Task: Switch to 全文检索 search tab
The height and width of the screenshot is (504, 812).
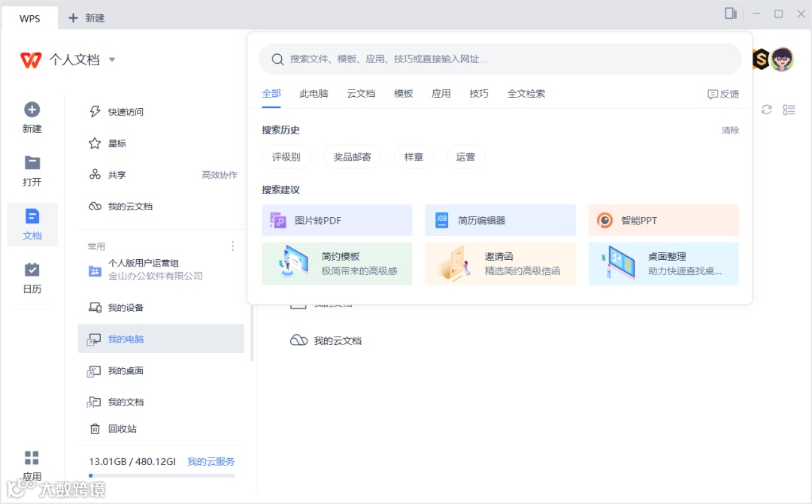Action: point(526,94)
